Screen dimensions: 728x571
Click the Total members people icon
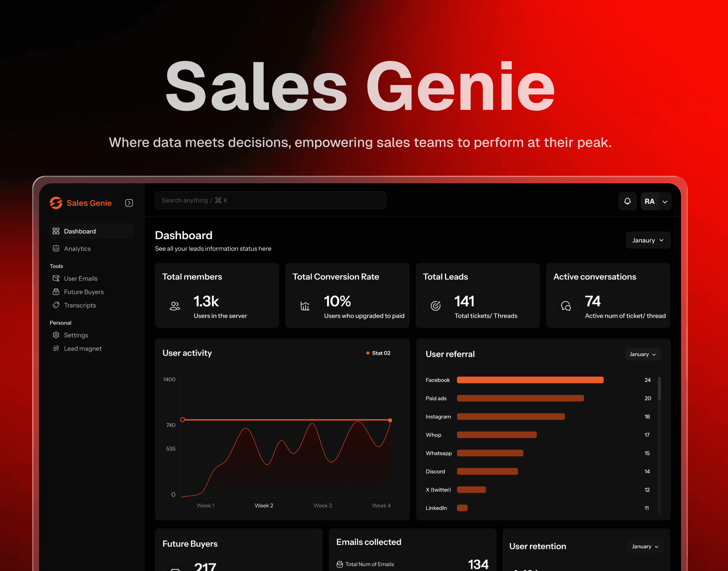[175, 306]
